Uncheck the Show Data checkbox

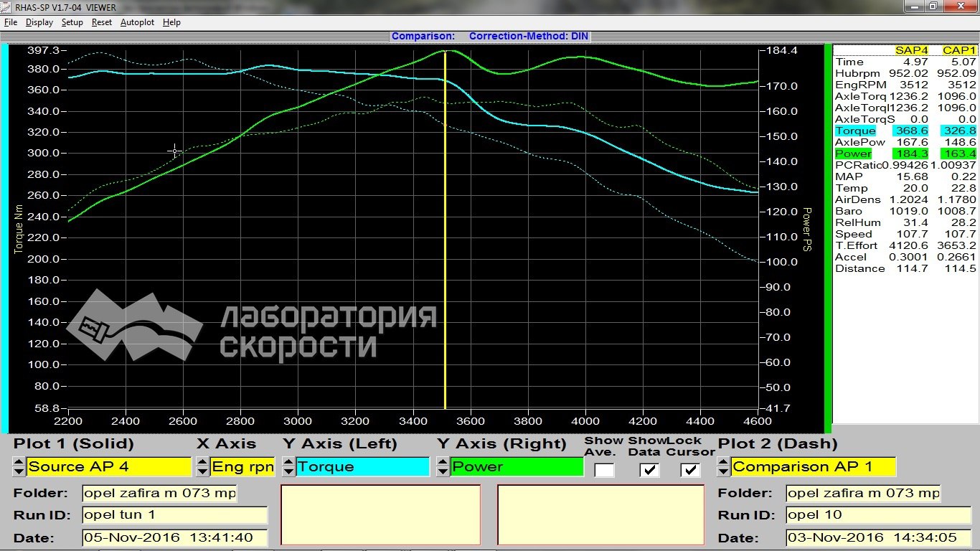(x=649, y=470)
